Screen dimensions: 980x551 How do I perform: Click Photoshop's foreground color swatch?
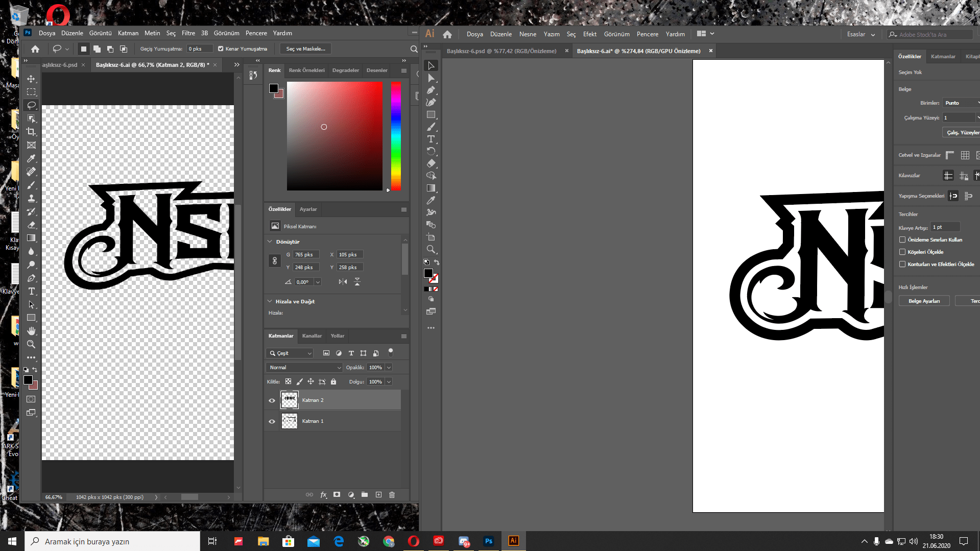point(28,380)
